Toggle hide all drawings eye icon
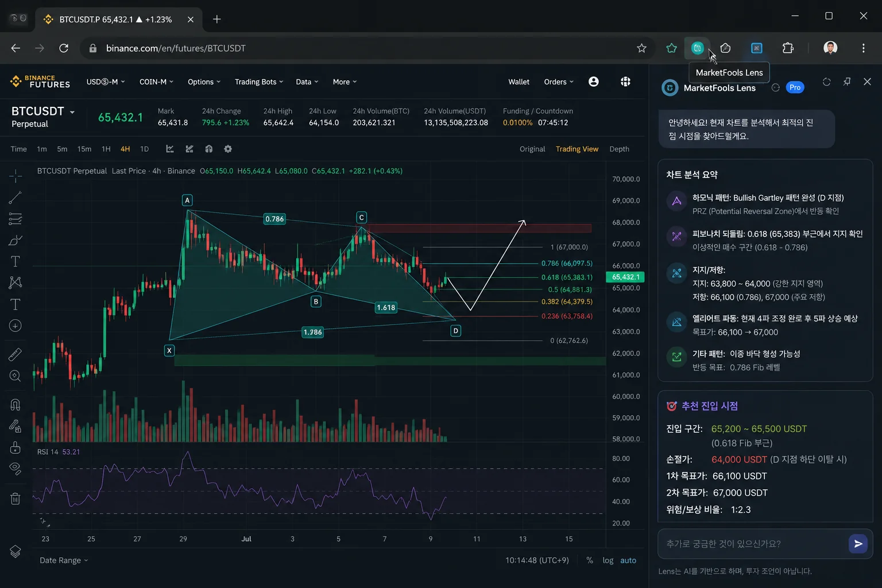Screen dimensions: 882x588 (16, 469)
